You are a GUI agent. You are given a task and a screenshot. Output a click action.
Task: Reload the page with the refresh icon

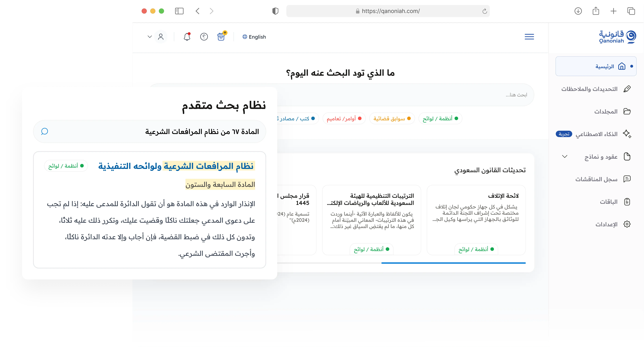point(484,11)
